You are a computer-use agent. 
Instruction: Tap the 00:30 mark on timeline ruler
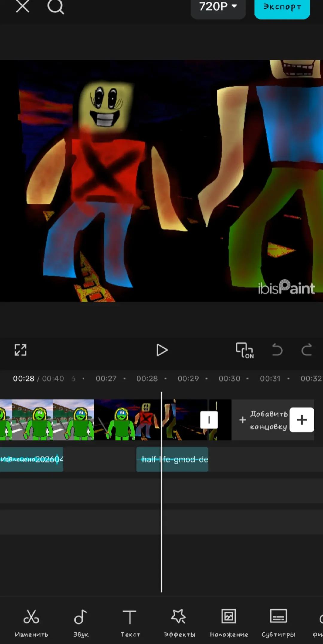click(x=229, y=378)
